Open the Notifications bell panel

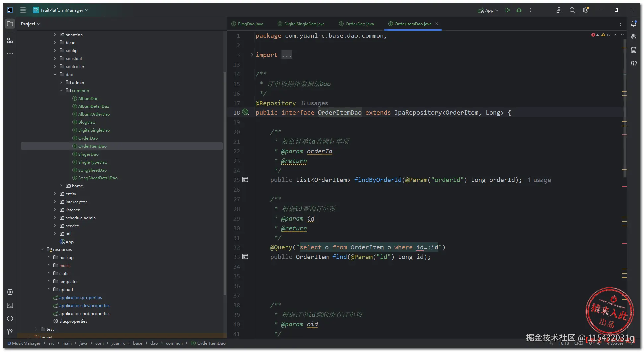634,24
